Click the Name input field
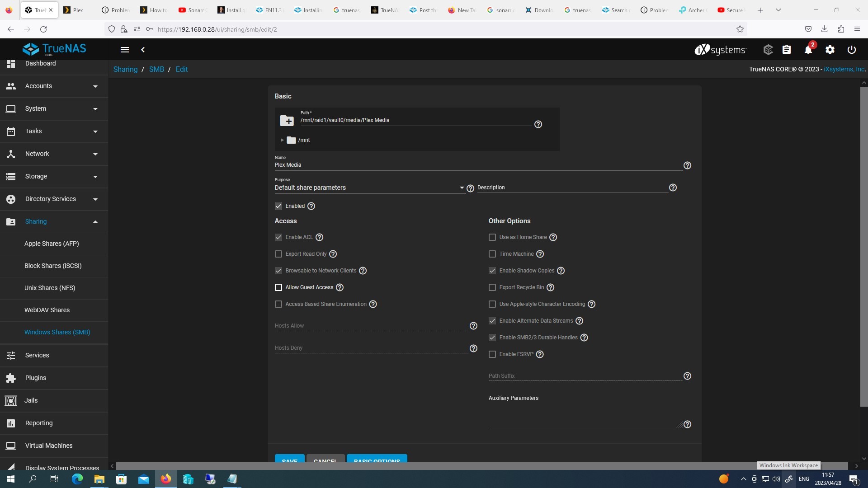Screen dimensions: 868x488 [x=478, y=165]
